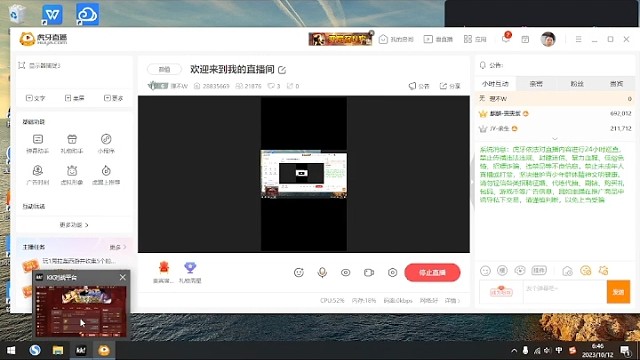640x360 pixels.
Task: Click the game category pill beside title
Action: (x=164, y=69)
